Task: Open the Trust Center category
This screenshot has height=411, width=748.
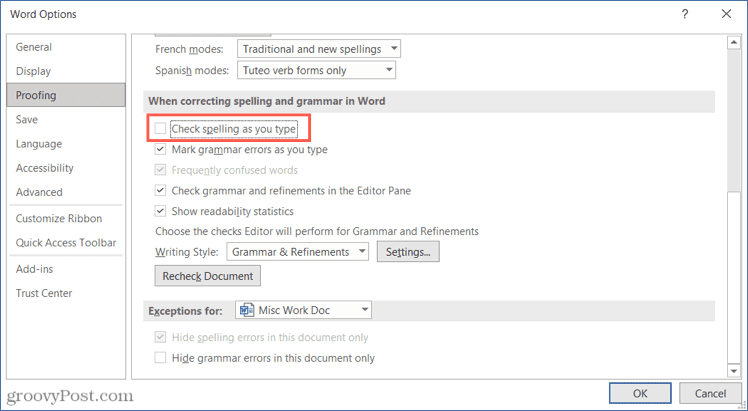Action: coord(66,293)
